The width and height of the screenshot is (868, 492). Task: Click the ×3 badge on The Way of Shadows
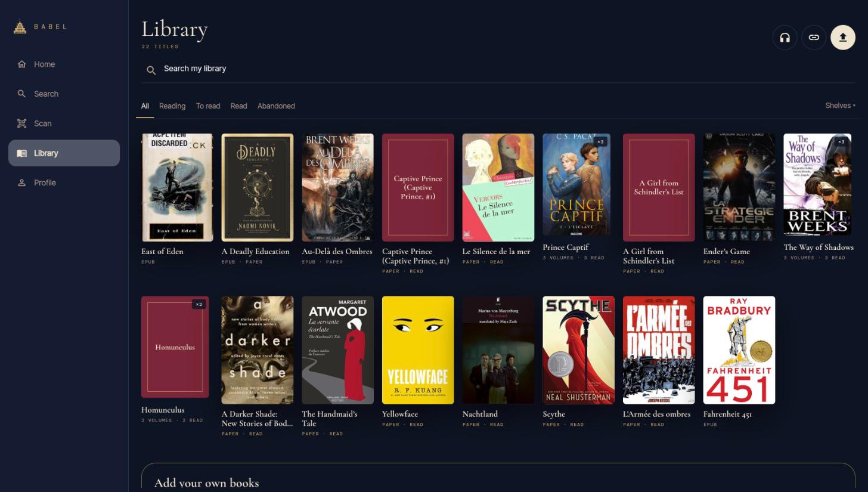[841, 142]
